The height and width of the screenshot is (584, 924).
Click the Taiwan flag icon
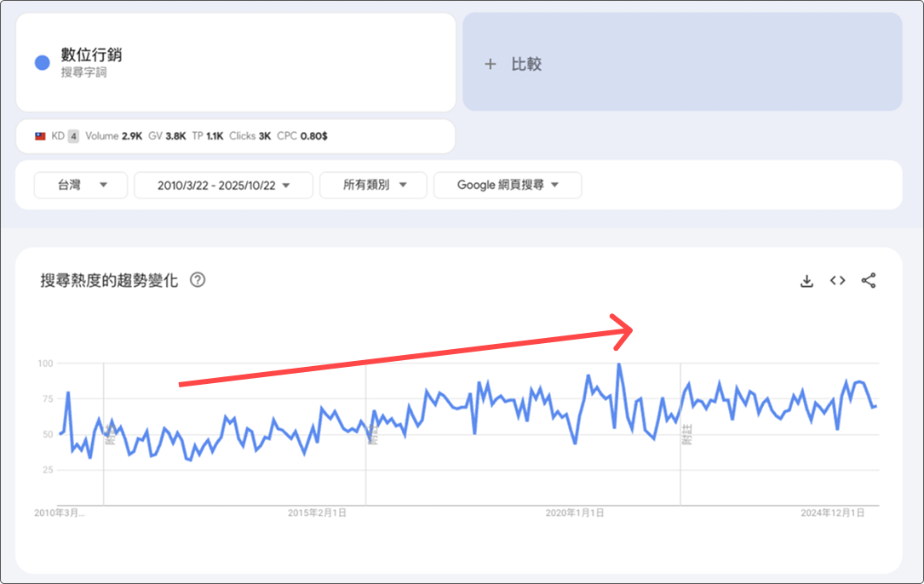point(40,136)
